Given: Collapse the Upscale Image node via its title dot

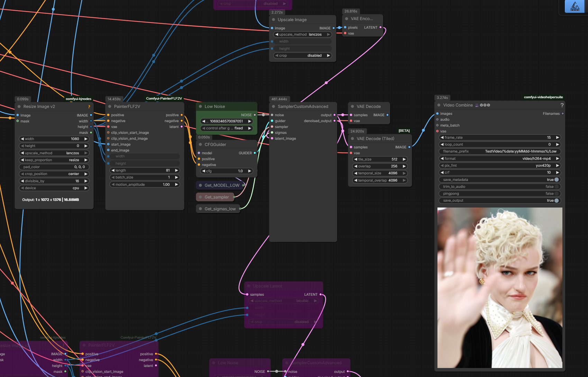Looking at the screenshot, I should [x=273, y=20].
